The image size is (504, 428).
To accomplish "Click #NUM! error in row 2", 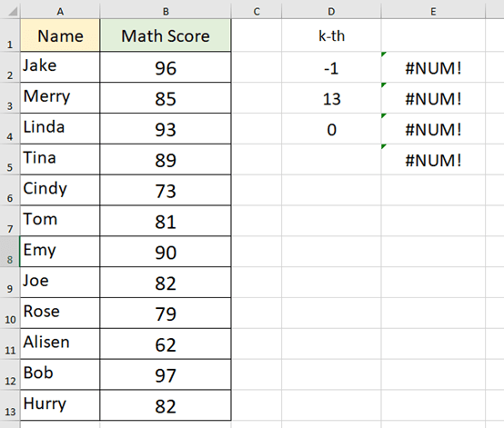I will coord(433,66).
